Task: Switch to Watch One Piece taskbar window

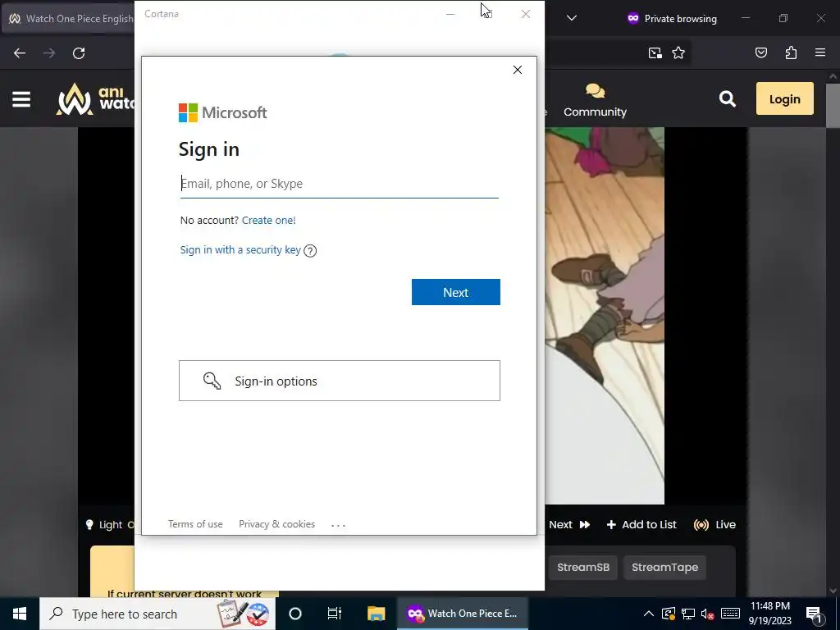Action: [x=463, y=614]
